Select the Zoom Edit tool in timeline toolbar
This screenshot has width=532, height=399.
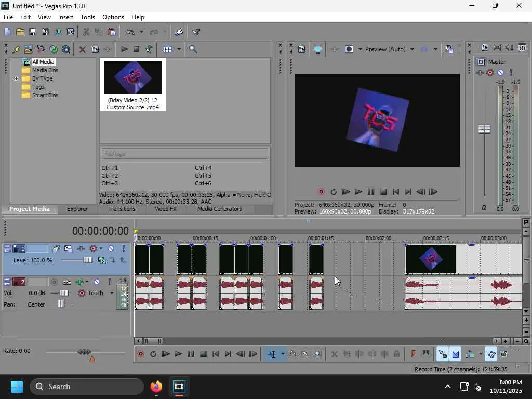click(317, 354)
